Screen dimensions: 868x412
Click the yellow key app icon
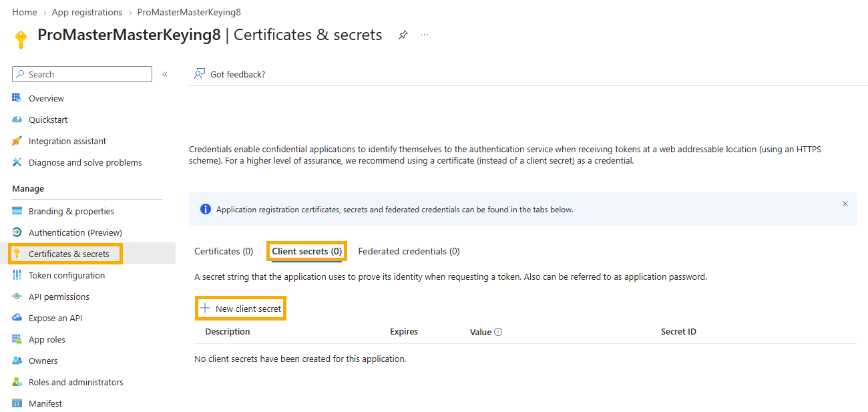(x=21, y=39)
